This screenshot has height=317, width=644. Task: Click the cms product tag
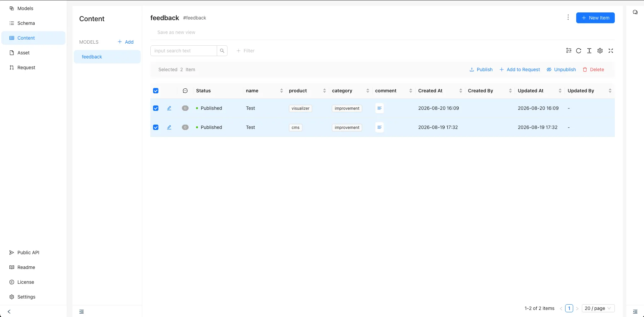click(x=295, y=128)
